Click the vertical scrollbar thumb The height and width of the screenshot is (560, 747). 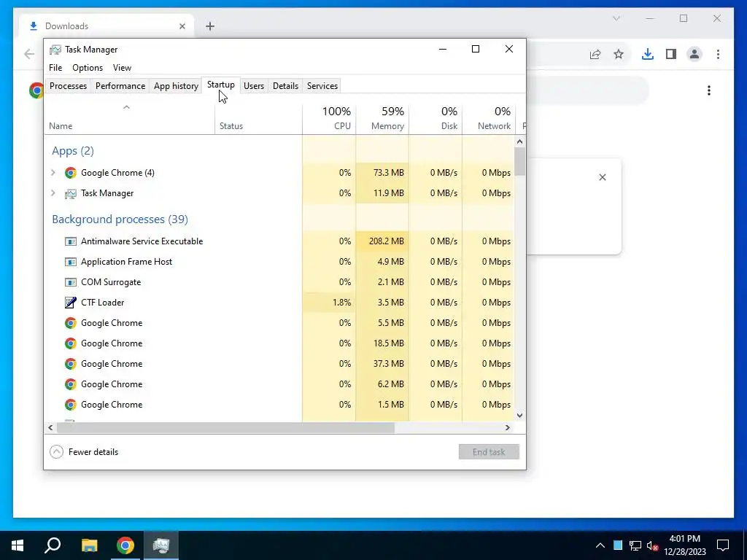tap(519, 161)
